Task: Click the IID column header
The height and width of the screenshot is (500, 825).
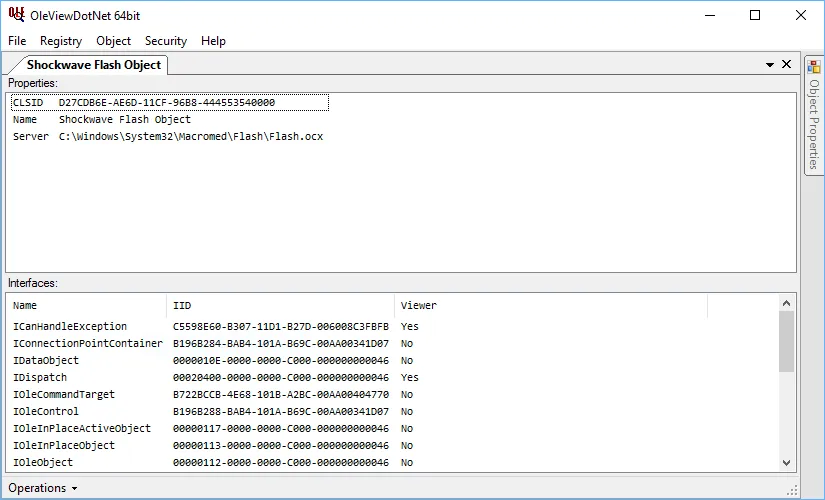Action: point(280,305)
